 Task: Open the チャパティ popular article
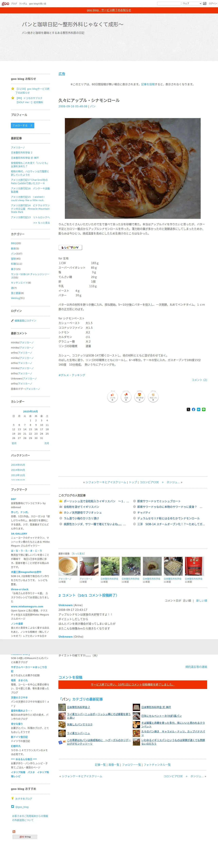point(144,513)
